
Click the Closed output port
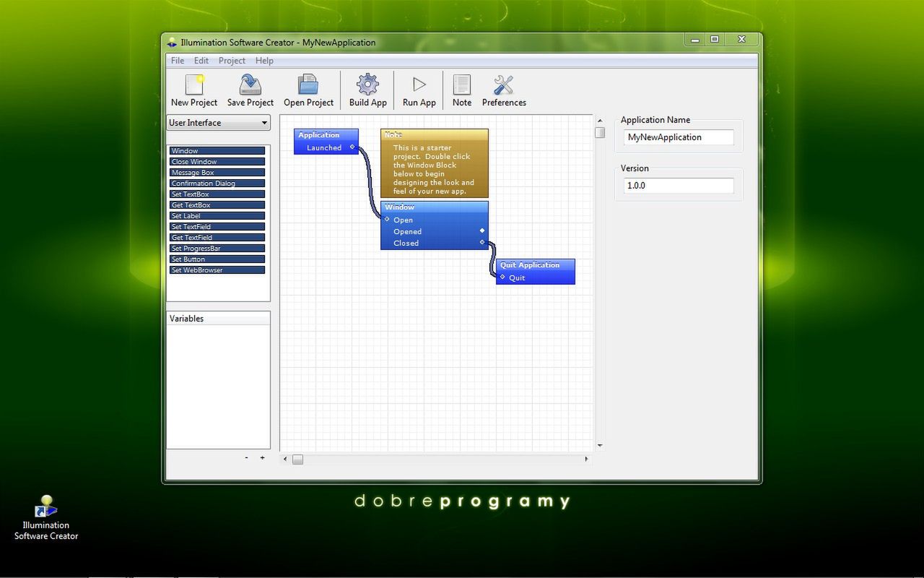(x=482, y=242)
